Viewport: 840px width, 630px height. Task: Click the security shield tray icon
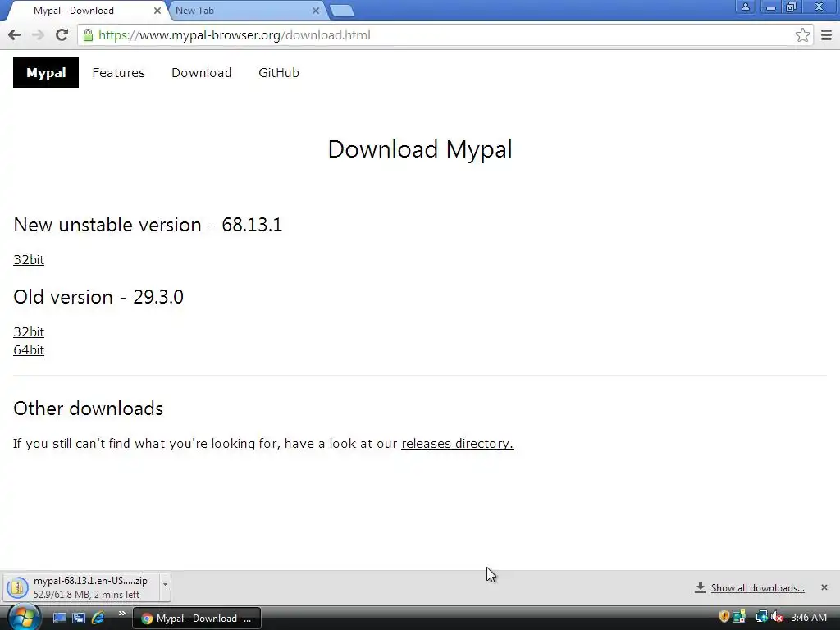pos(724,617)
